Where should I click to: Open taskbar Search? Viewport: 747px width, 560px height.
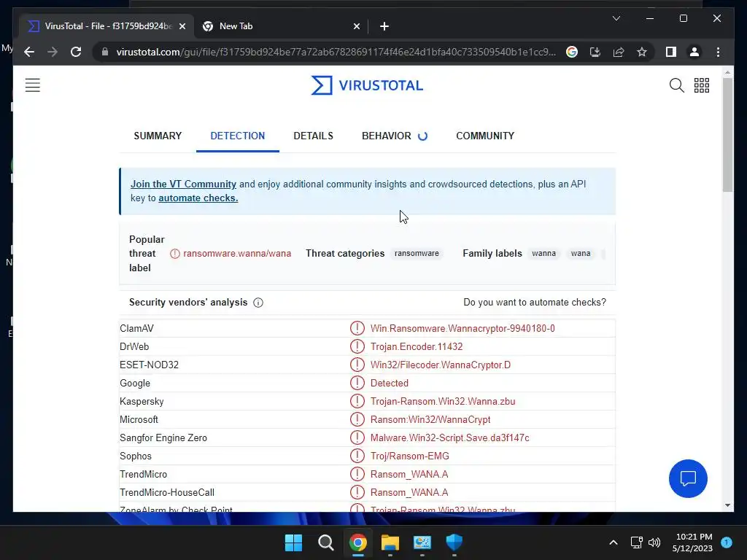point(326,542)
